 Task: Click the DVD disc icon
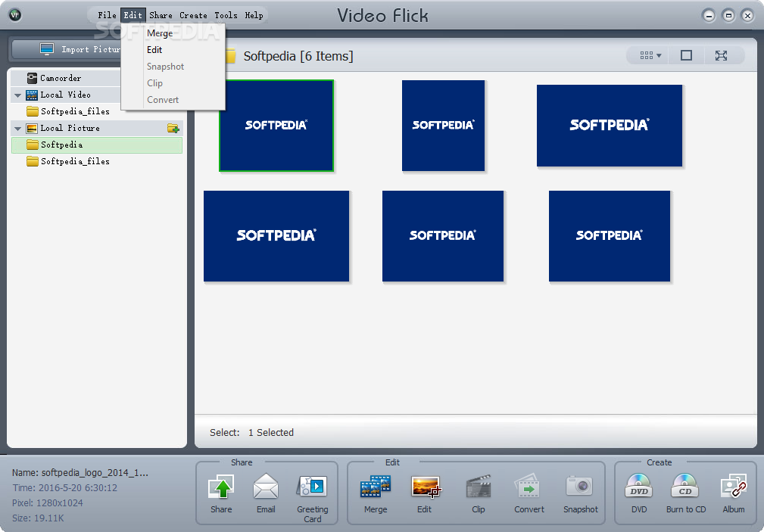[x=639, y=486]
